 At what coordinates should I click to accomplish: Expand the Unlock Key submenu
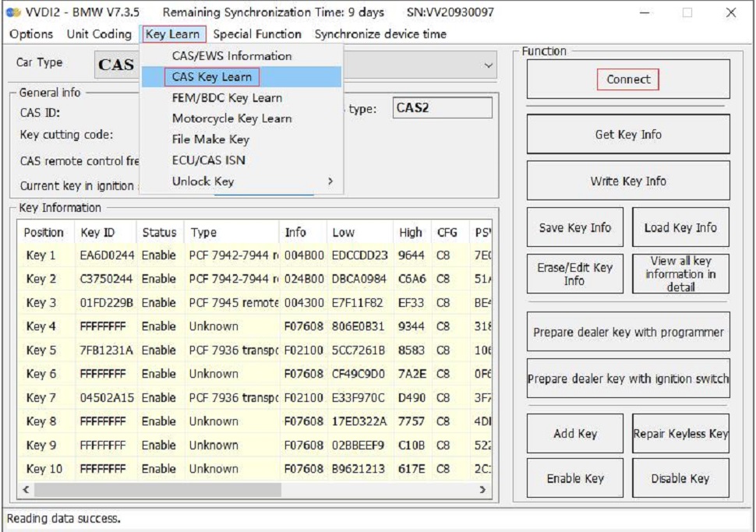[x=203, y=181]
